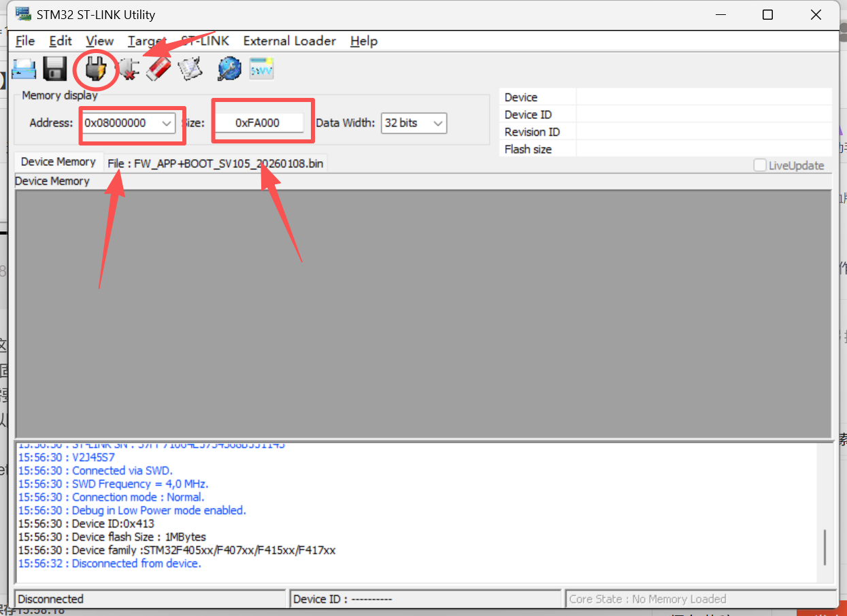This screenshot has height=616, width=847.
Task: Open the Target menu
Action: point(146,41)
